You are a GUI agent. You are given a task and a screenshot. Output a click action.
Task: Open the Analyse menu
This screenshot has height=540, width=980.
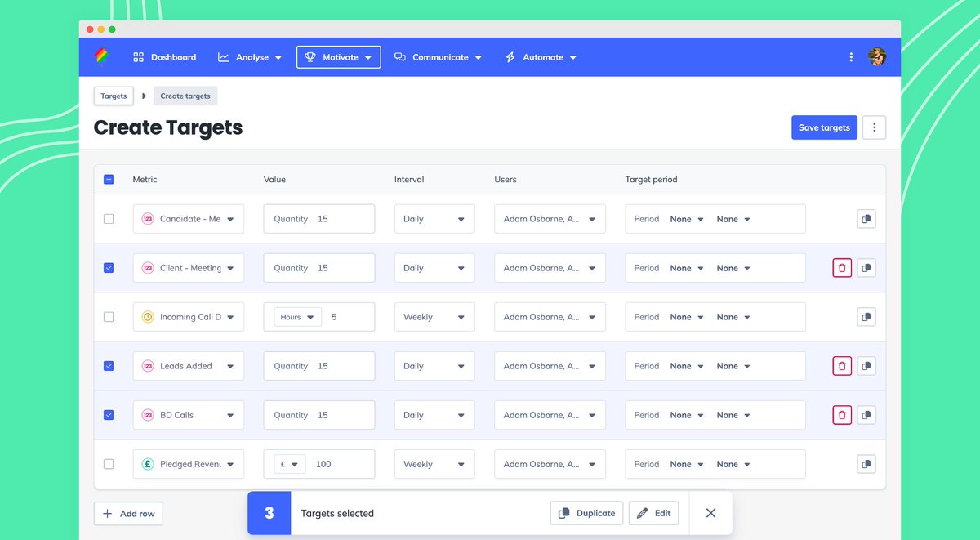[250, 57]
